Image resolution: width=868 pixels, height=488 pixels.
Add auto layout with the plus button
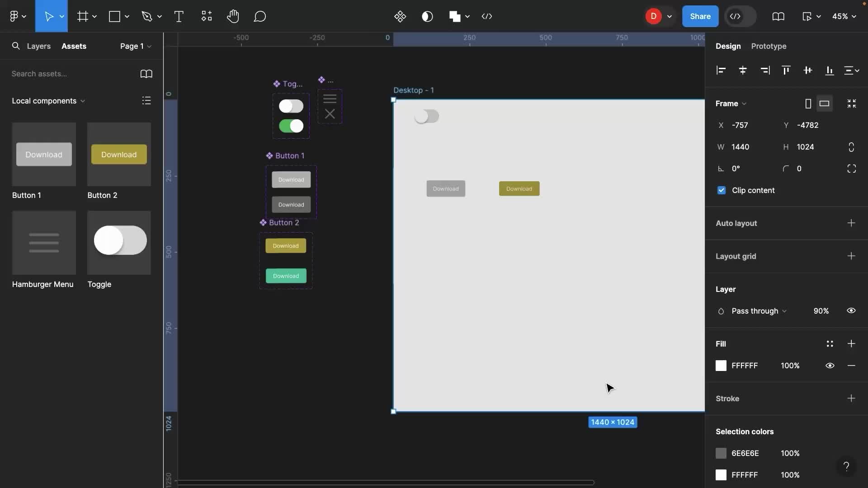coord(852,223)
